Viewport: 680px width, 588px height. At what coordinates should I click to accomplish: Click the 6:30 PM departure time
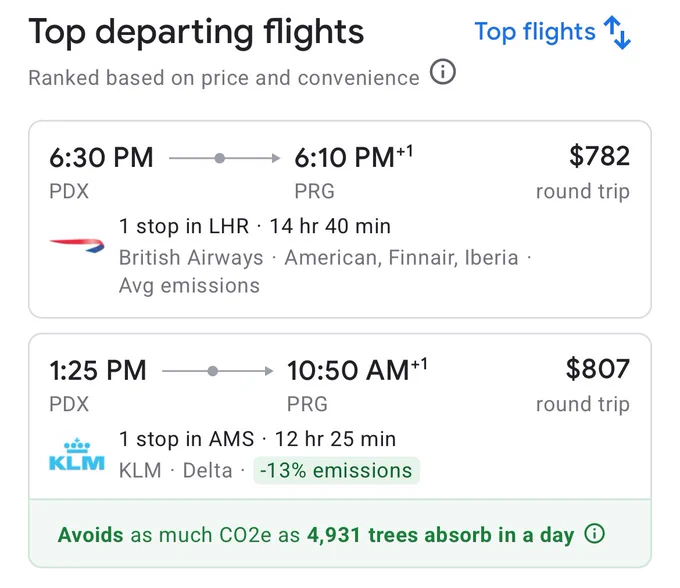(x=101, y=157)
